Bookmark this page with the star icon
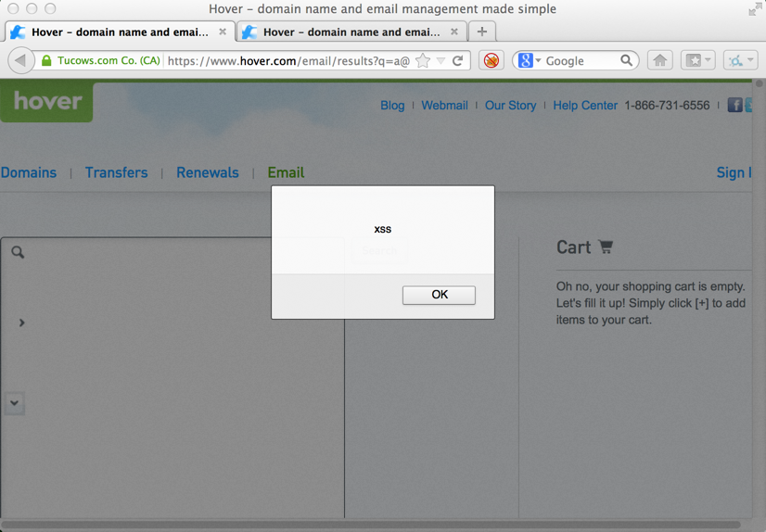This screenshot has width=766, height=532. [423, 61]
